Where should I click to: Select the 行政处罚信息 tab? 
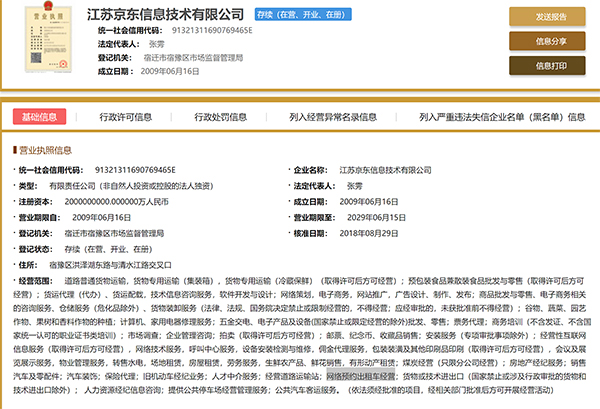(x=214, y=116)
